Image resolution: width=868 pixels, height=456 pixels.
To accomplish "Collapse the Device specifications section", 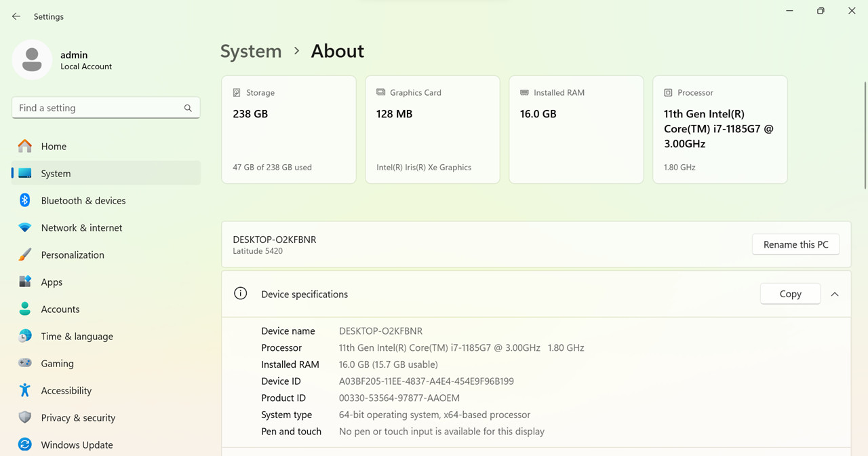I will pos(835,294).
